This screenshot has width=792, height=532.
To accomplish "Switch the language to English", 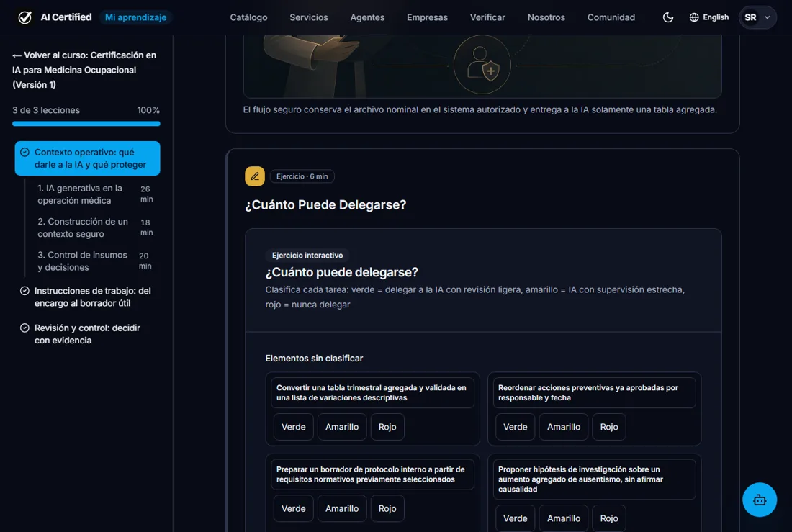I will [715, 18].
